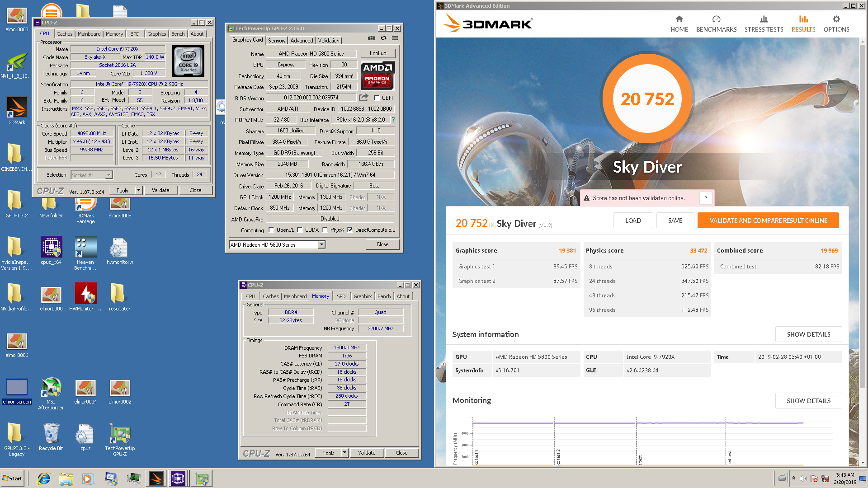The width and height of the screenshot is (868, 488).
Task: Open the GPUPI 3.2 - Legacy folder
Action: 17,440
